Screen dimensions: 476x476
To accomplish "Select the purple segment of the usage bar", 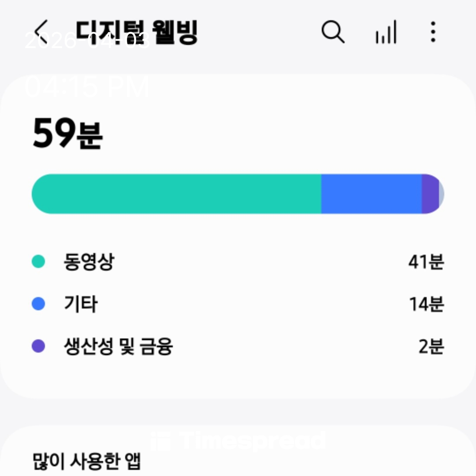I will tap(430, 194).
